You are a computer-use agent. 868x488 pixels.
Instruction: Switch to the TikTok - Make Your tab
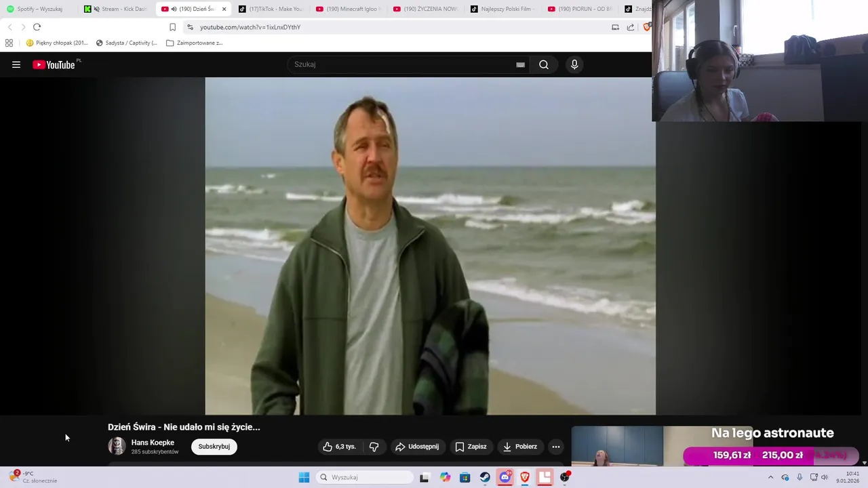pos(271,9)
